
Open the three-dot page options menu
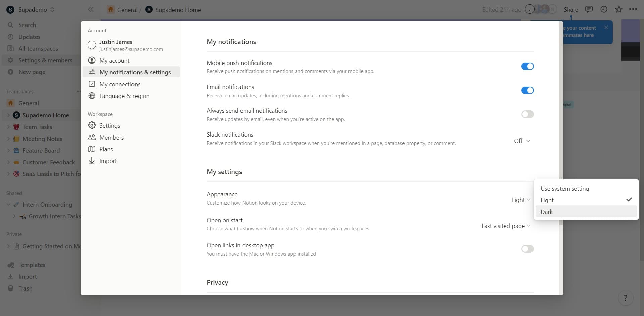(633, 9)
